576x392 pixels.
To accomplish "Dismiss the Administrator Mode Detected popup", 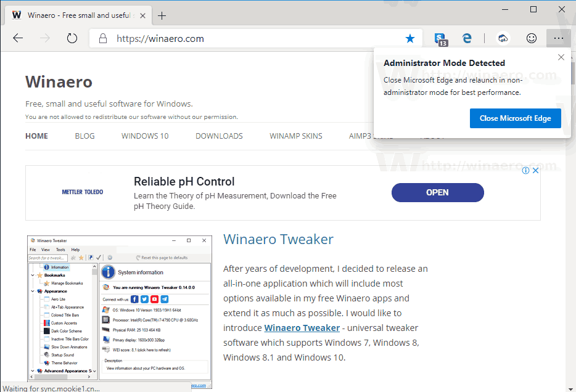I will pyautogui.click(x=561, y=57).
